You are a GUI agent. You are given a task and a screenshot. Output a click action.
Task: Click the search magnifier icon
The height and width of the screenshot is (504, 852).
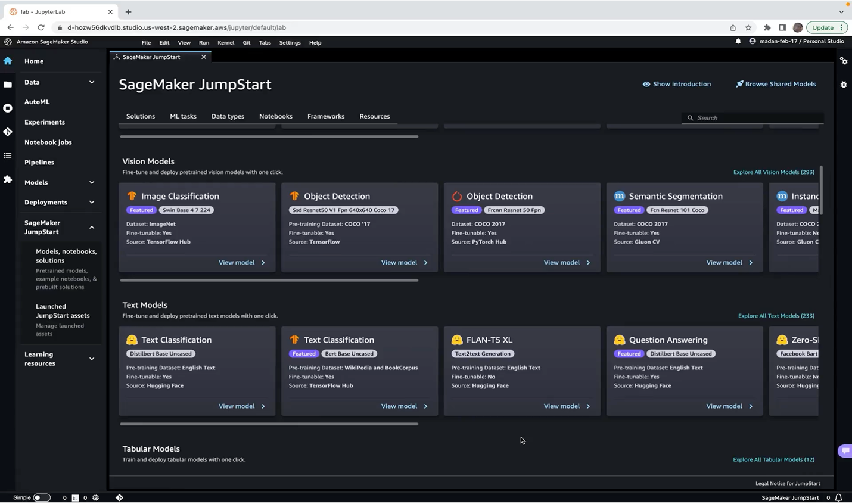(690, 118)
